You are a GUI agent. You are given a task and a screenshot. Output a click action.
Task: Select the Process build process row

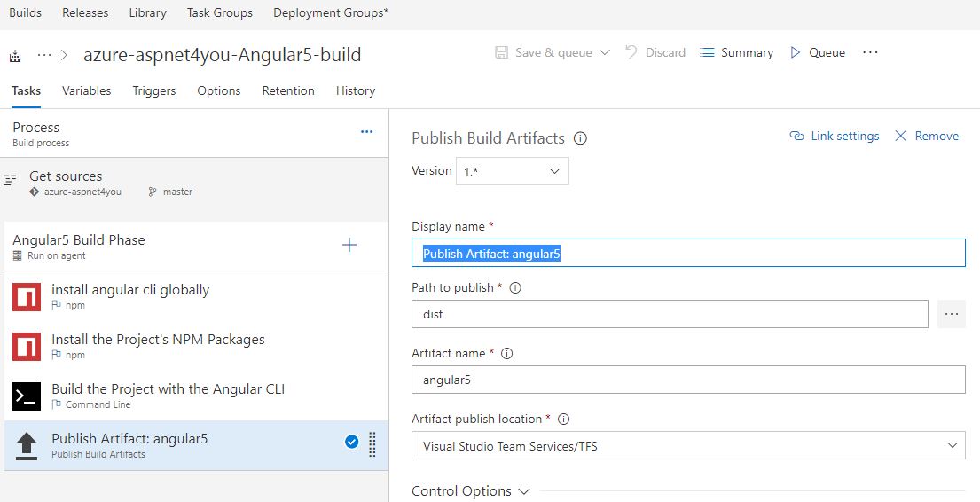click(194, 134)
